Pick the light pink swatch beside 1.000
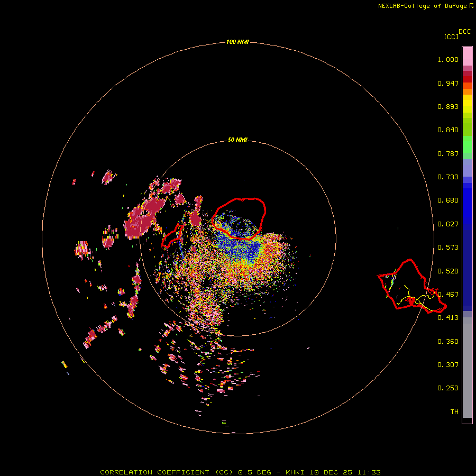 (x=467, y=57)
